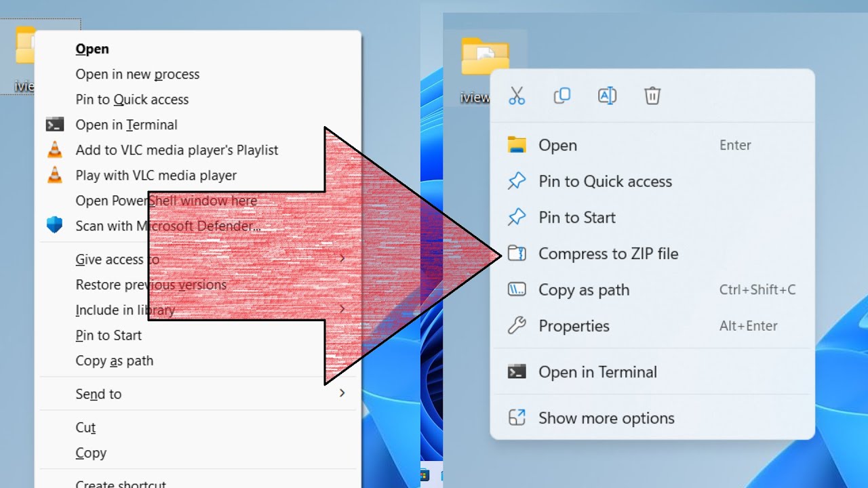Select Copy as path in classic menu

tap(115, 361)
